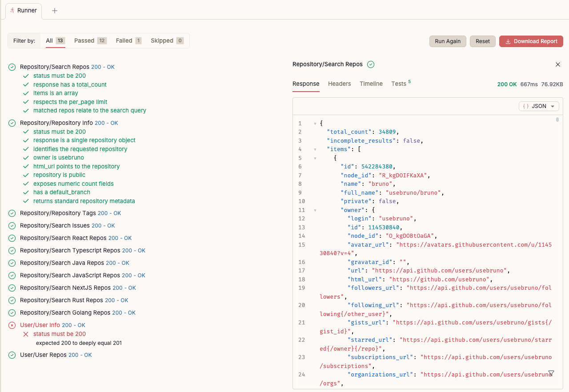Switch to the Timeline tab
Image resolution: width=569 pixels, height=392 pixels.
(x=371, y=84)
